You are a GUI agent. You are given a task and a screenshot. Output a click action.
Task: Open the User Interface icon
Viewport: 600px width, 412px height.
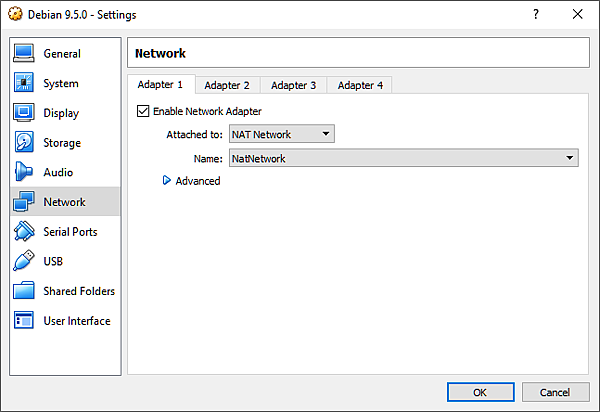pos(25,321)
